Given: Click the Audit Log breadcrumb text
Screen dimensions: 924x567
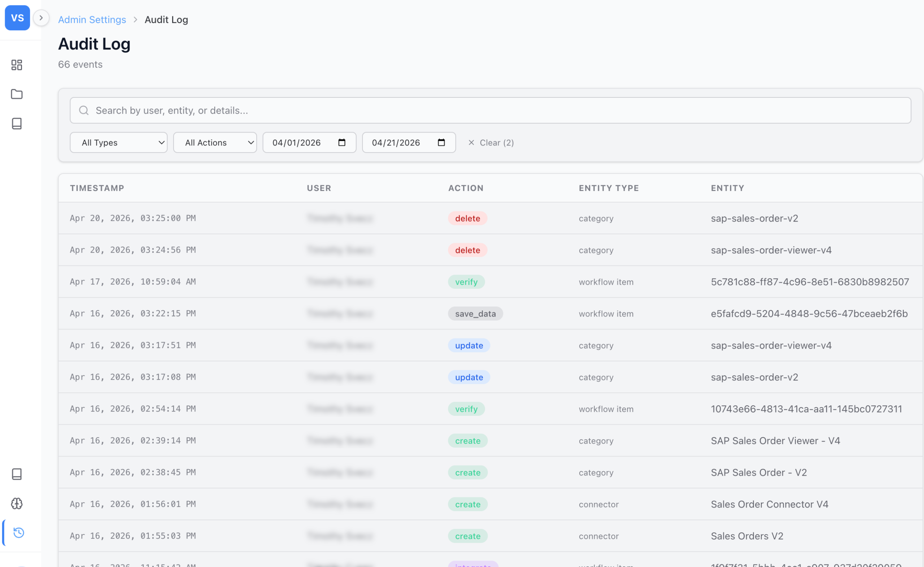Looking at the screenshot, I should tap(166, 19).
